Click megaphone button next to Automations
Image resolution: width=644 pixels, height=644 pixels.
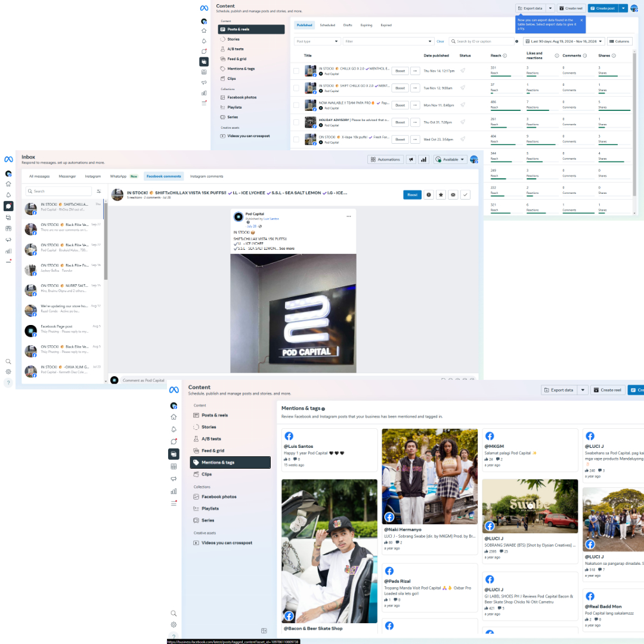click(411, 160)
